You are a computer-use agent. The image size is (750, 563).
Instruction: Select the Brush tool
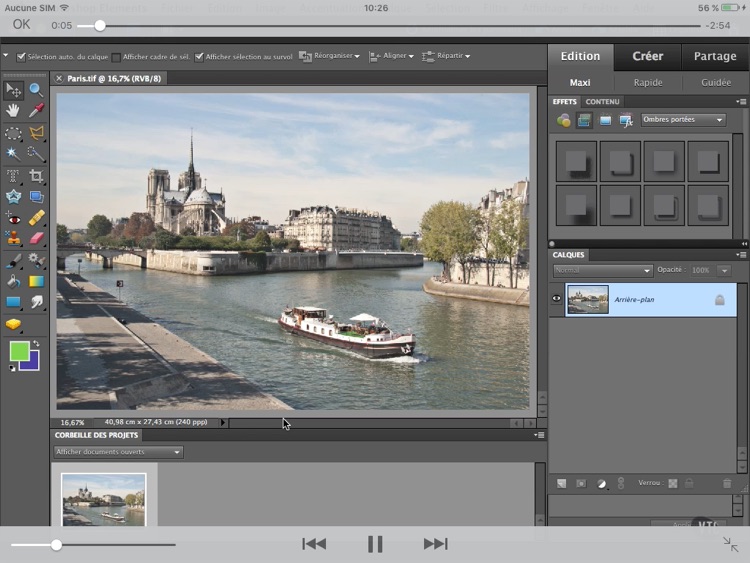(x=13, y=261)
